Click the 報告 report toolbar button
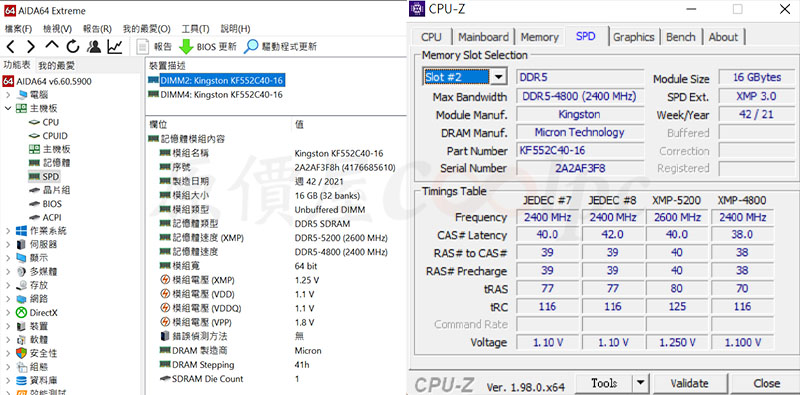This screenshot has width=800, height=395. tap(155, 46)
